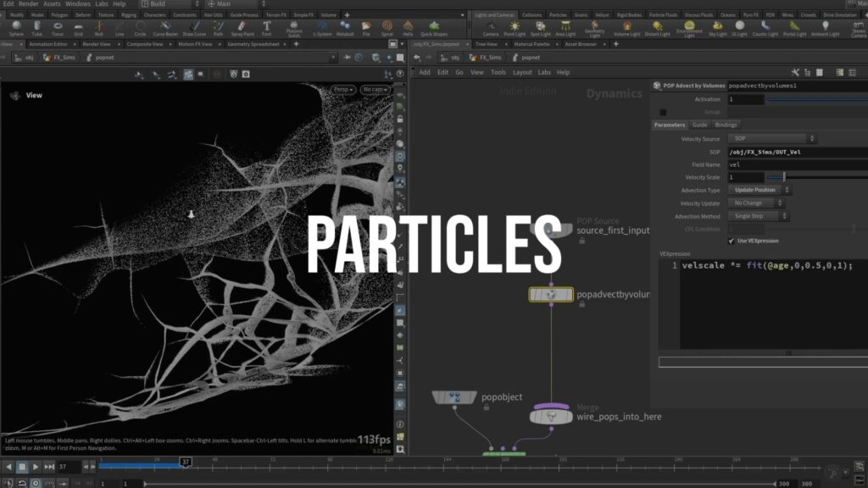Select the Grid shelf tool
The height and width of the screenshot is (488, 868).
(x=78, y=28)
